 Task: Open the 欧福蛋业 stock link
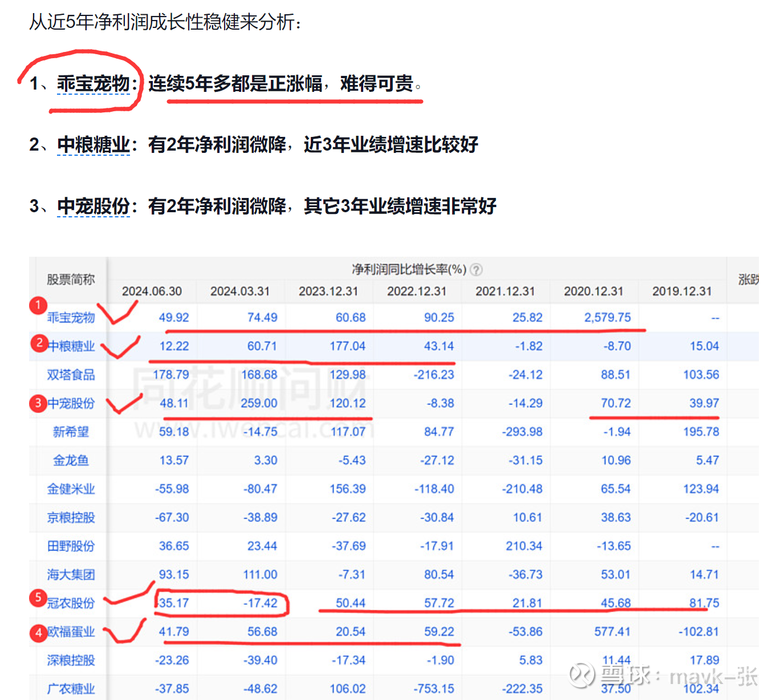pos(71,631)
